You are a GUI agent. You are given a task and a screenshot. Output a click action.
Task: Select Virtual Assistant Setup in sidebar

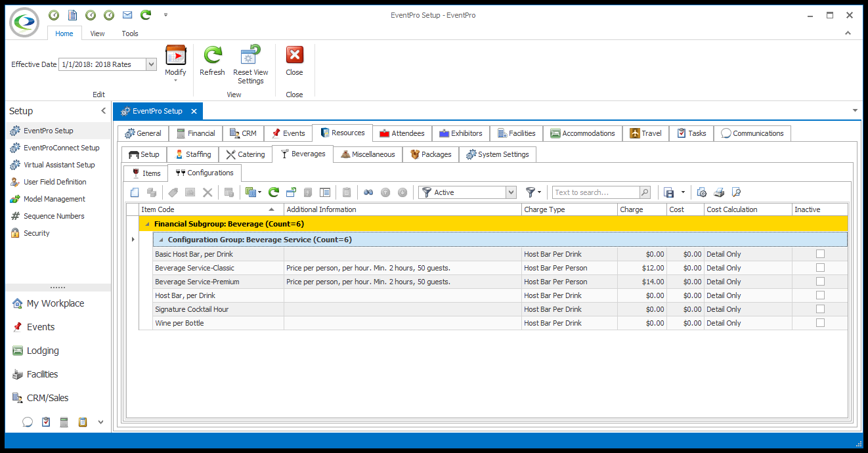(x=59, y=165)
